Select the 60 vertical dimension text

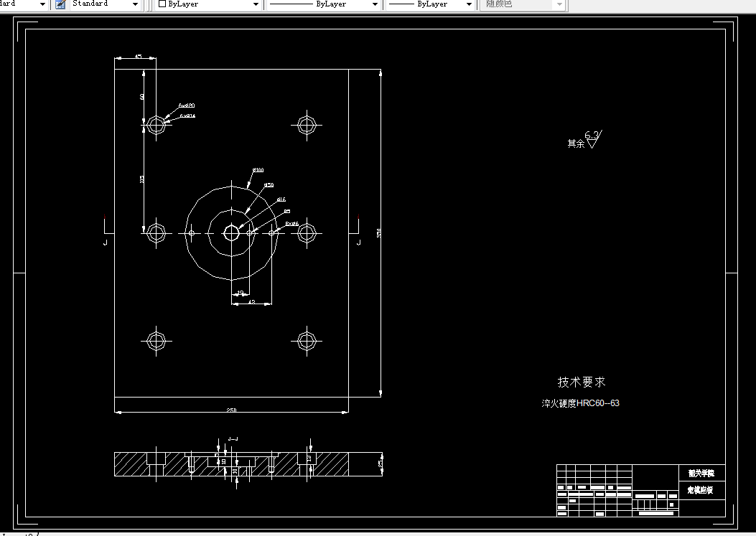141,97
